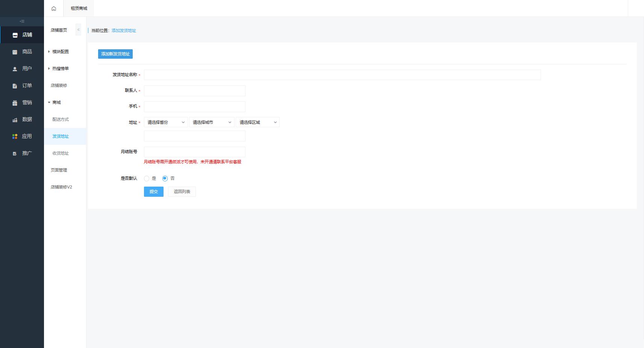Image resolution: width=644 pixels, height=348 pixels.
Task: Click the 返回列表 button
Action: [182, 191]
